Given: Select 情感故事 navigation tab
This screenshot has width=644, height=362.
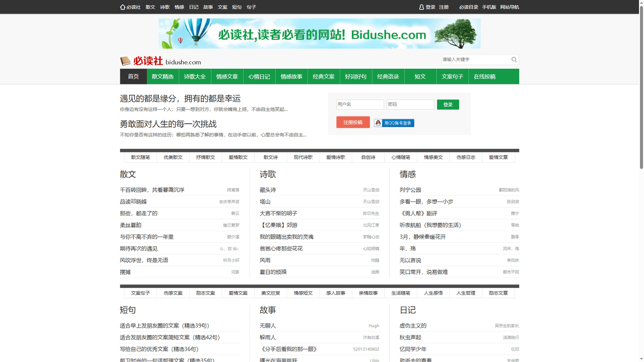Looking at the screenshot, I should coord(292,76).
